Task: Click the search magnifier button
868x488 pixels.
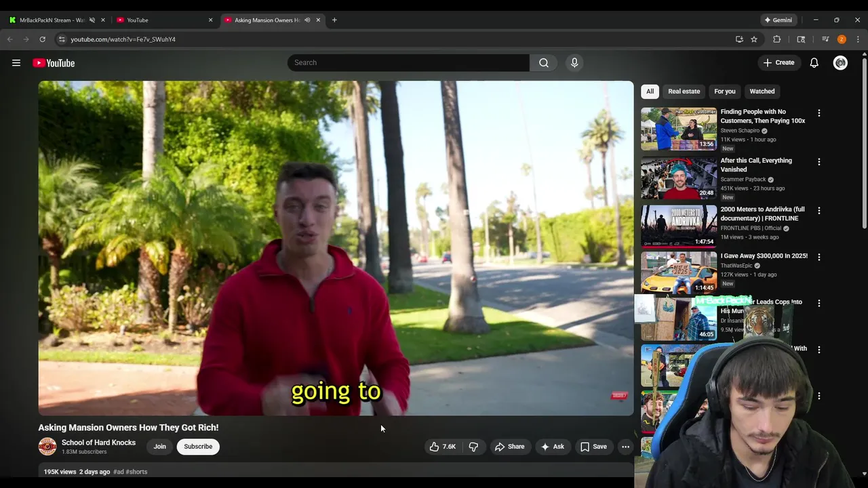Action: coord(543,62)
